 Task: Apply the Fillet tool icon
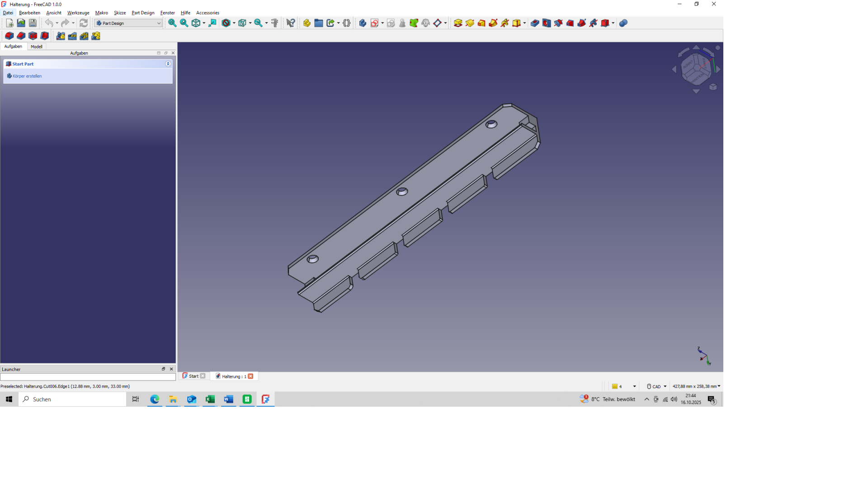pyautogui.click(x=9, y=36)
